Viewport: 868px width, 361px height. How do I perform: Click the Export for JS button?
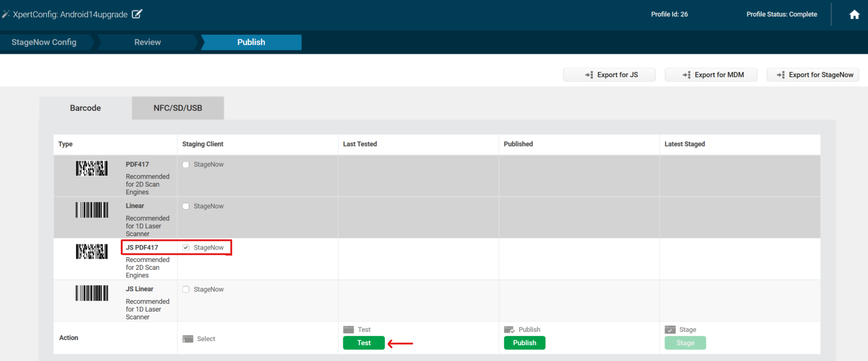pos(609,75)
